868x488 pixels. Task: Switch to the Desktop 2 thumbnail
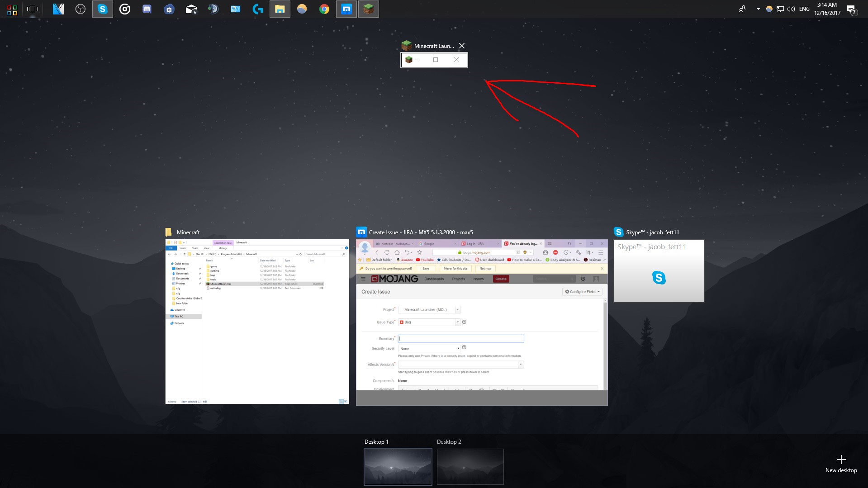pos(470,466)
